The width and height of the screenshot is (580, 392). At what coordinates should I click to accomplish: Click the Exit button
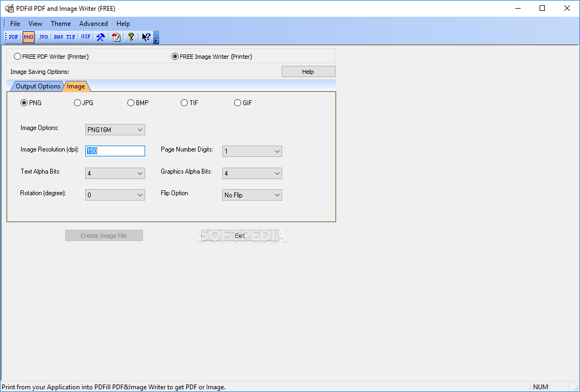tap(240, 236)
